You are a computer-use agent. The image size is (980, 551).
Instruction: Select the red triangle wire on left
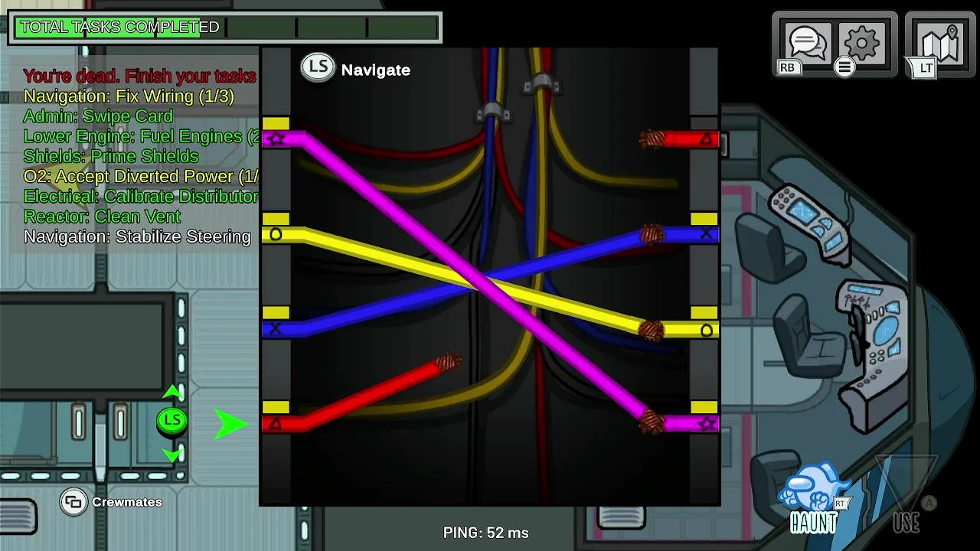coord(276,423)
